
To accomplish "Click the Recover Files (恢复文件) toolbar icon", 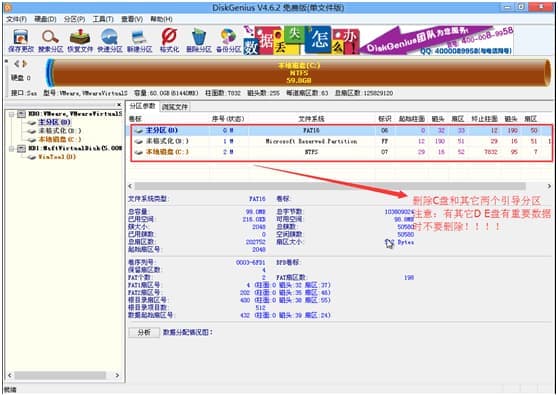I will (80, 37).
